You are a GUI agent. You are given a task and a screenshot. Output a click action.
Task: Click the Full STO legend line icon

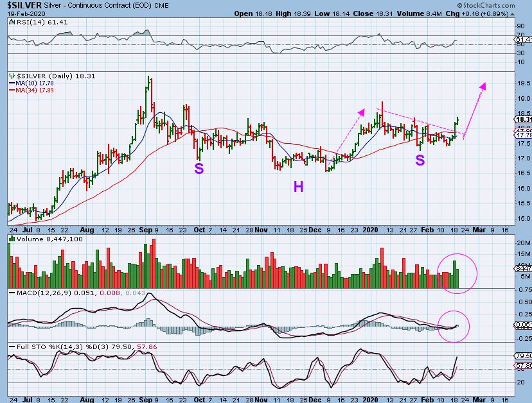click(x=12, y=347)
